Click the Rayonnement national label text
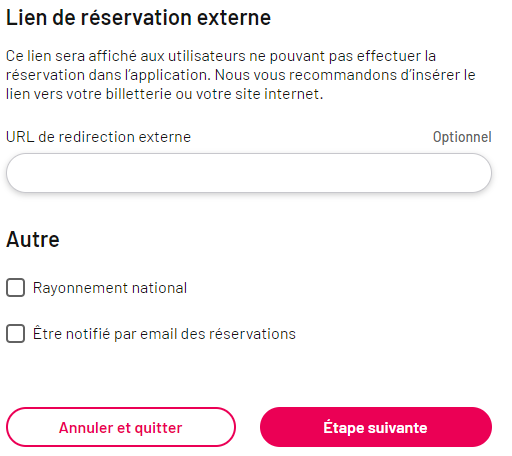Image resolution: width=512 pixels, height=456 pixels. [x=110, y=288]
